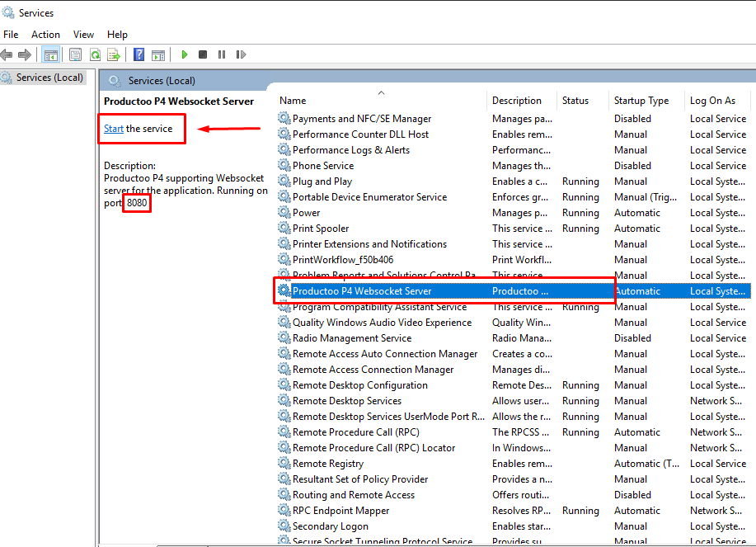The height and width of the screenshot is (547, 756).
Task: Select the Print Spooler service row
Action: tap(321, 229)
